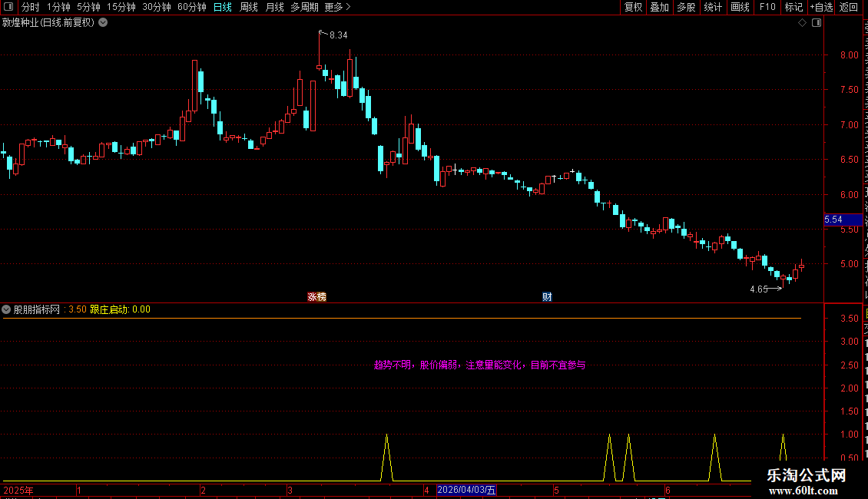This screenshot has width=868, height=499.
Task: Click the 标记 mark button
Action: [793, 7]
